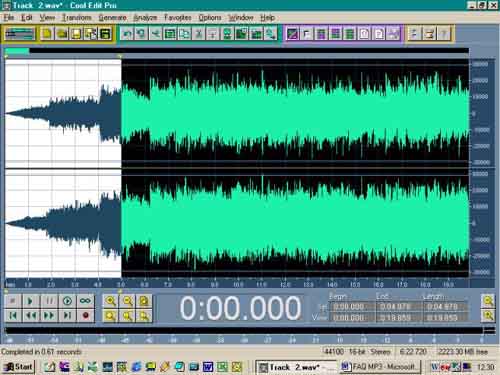Save the file with the black floppy icon
This screenshot has width=500, height=375.
pyautogui.click(x=105, y=34)
